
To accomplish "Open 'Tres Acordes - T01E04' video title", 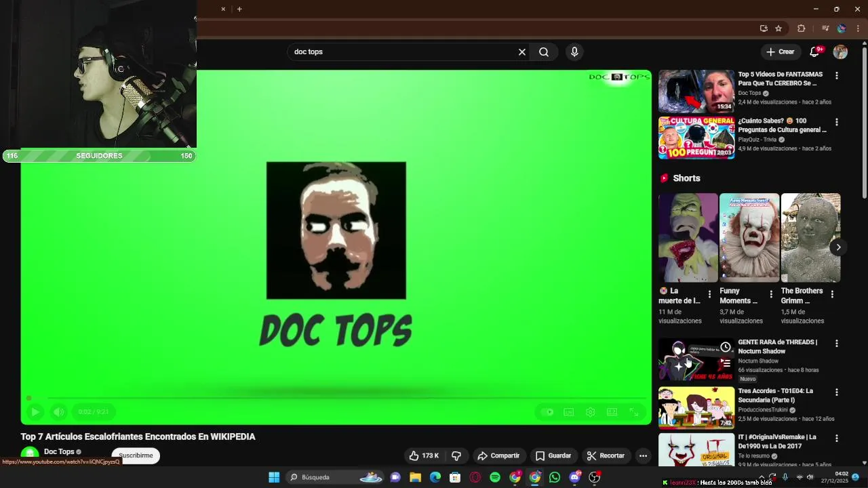I will pos(776,396).
